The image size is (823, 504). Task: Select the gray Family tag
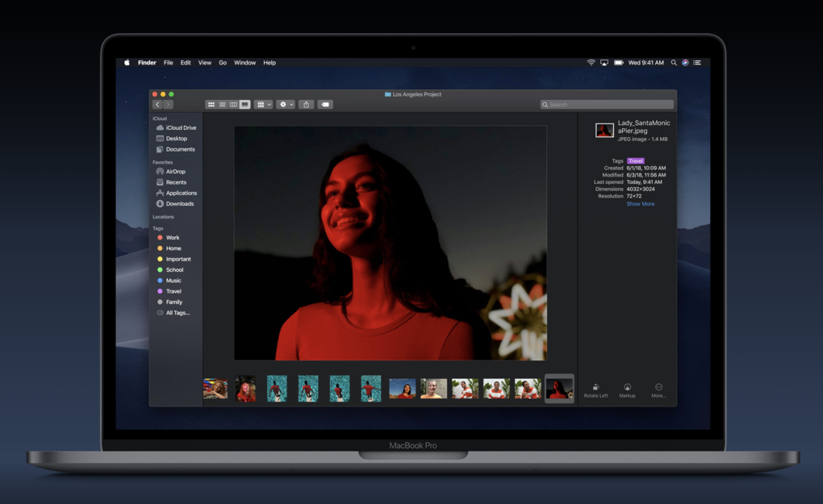[x=169, y=302]
